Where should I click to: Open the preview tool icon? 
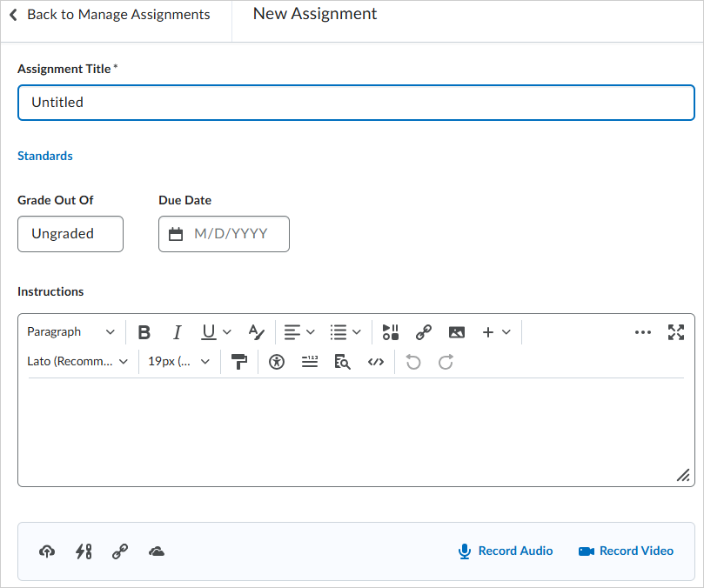342,362
